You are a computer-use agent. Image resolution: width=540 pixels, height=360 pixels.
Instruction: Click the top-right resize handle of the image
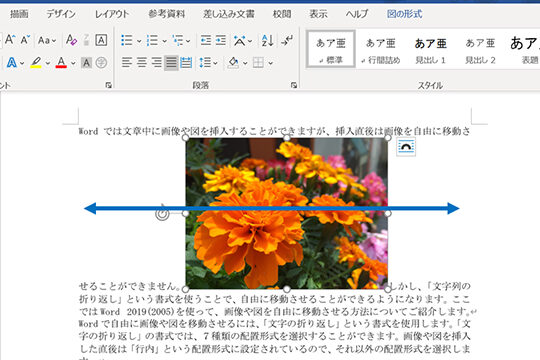pyautogui.click(x=387, y=138)
